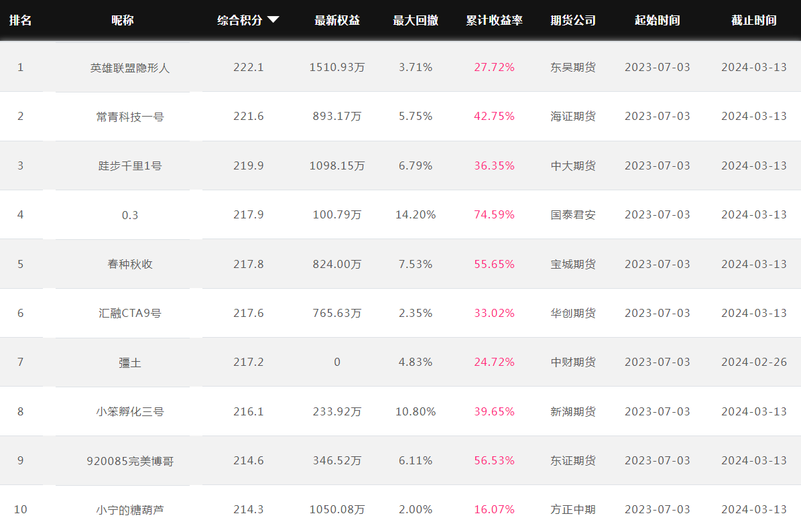Image resolution: width=801 pixels, height=532 pixels.
Task: Click the 国泰君安 company cell
Action: point(573,215)
